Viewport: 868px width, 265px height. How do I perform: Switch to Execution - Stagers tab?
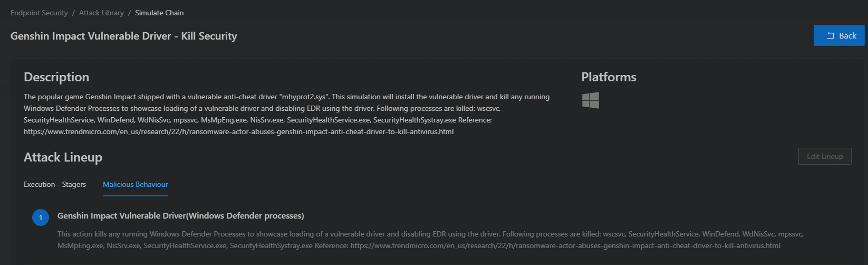[x=55, y=184]
